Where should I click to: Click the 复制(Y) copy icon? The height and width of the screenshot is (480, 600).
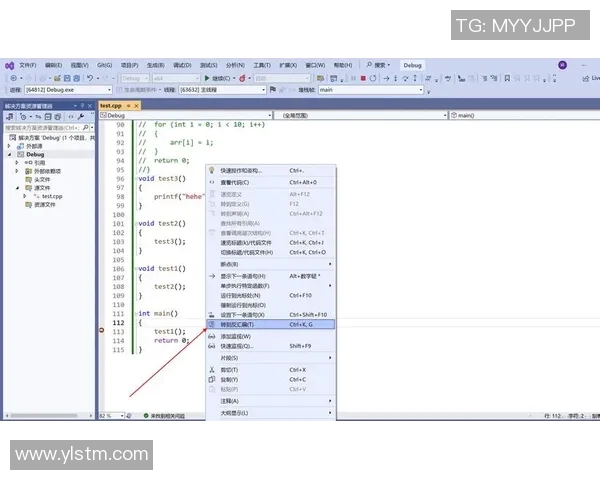tap(211, 380)
